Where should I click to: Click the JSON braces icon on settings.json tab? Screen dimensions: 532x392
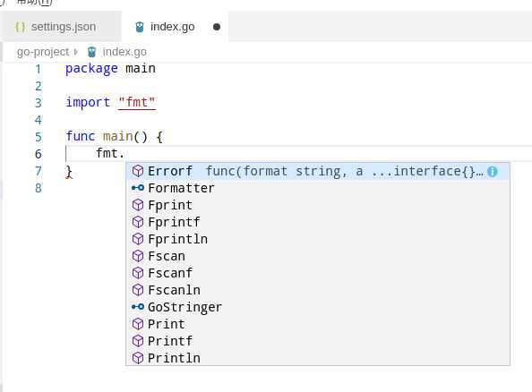pos(20,27)
